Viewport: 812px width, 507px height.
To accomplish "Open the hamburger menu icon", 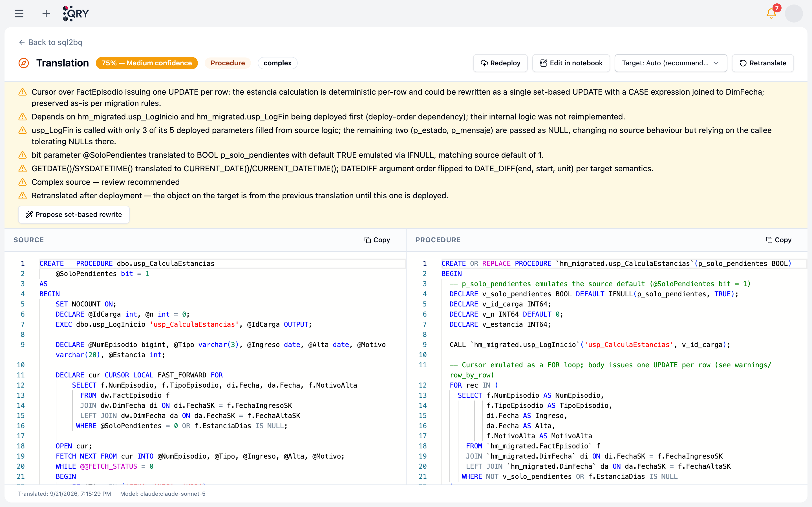I will (19, 14).
